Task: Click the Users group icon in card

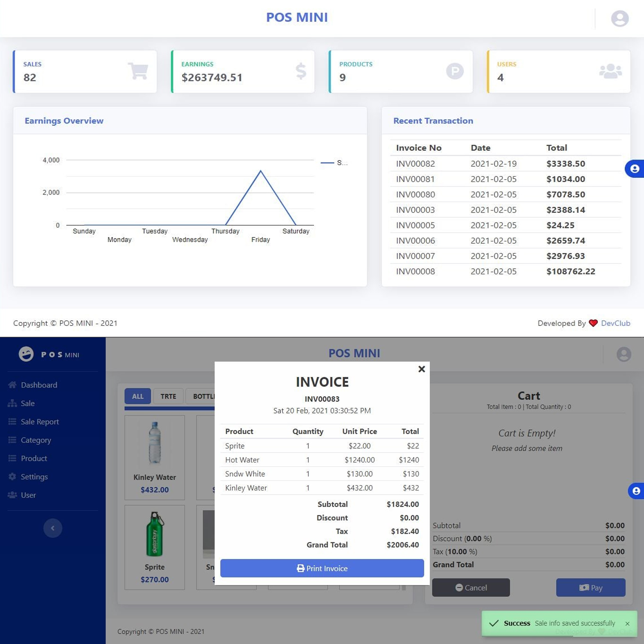Action: pos(610,71)
